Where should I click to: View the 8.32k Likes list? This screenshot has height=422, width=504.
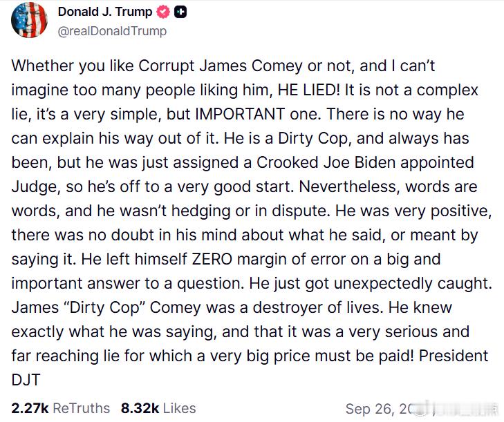[158, 408]
